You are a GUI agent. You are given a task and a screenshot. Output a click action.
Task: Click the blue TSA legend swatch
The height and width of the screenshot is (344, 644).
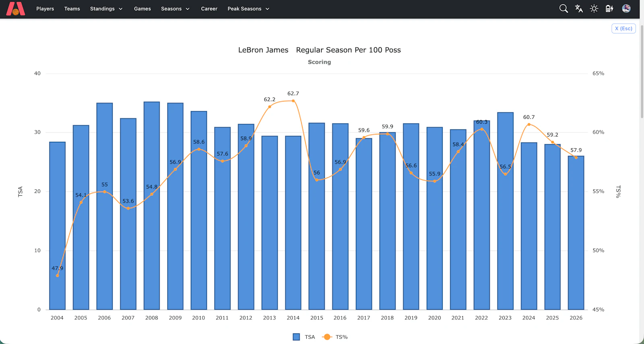tap(296, 337)
